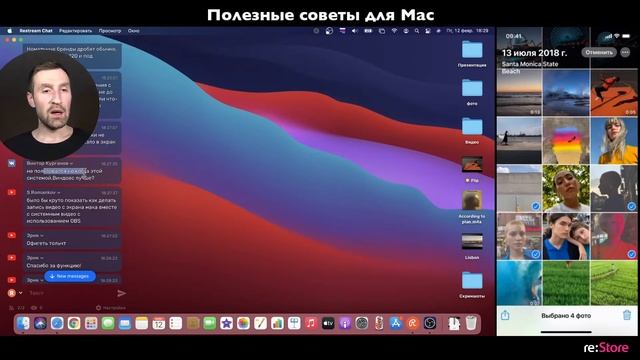Select the sunset beach video thumbnail
Viewport: 640px width, 360px height.
tap(519, 93)
